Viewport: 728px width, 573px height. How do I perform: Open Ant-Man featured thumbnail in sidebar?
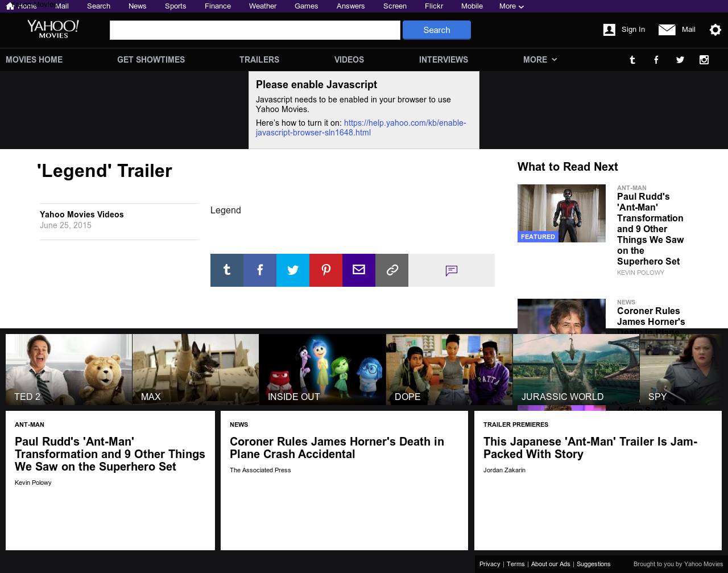pos(561,213)
